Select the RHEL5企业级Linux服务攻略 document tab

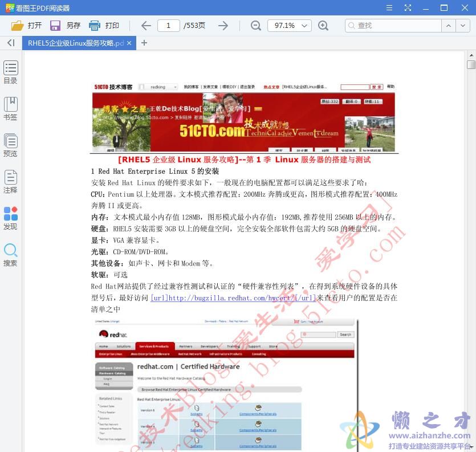[74, 42]
